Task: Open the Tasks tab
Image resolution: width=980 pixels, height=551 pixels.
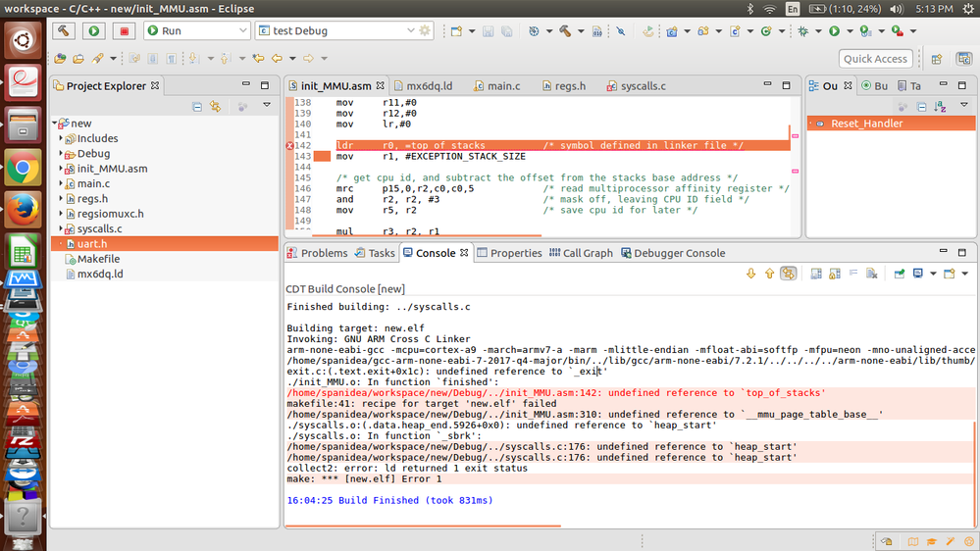Action: click(x=375, y=253)
